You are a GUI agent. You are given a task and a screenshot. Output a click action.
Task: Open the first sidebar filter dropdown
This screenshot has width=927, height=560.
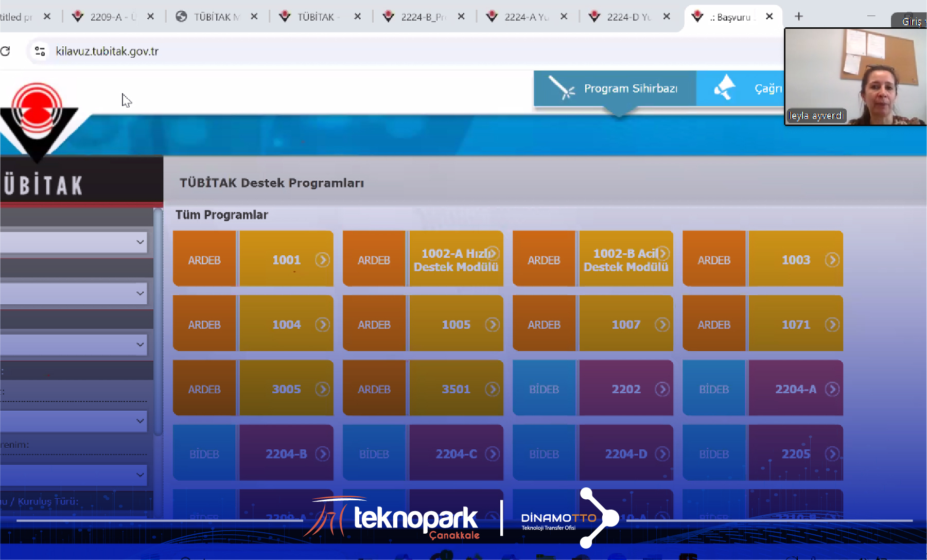74,242
